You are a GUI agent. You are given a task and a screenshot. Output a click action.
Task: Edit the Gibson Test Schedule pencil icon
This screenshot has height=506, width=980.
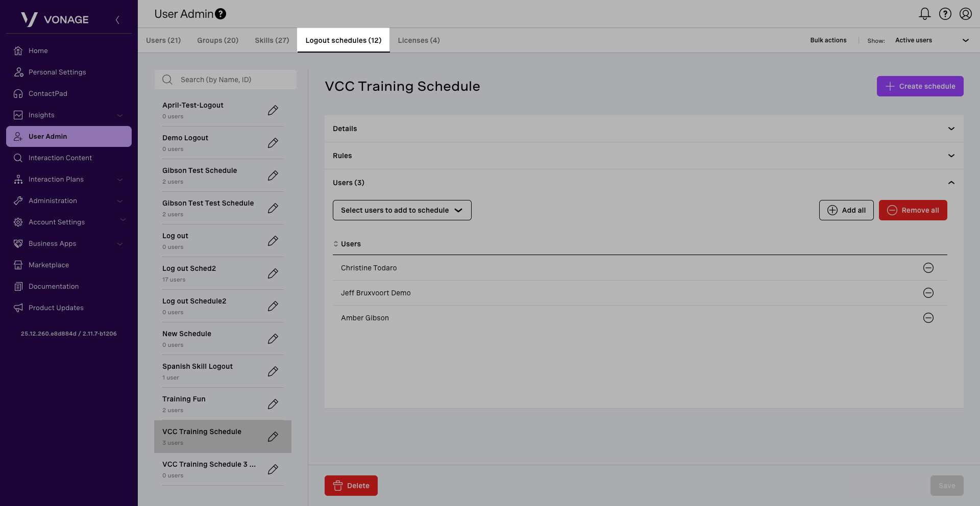(273, 175)
